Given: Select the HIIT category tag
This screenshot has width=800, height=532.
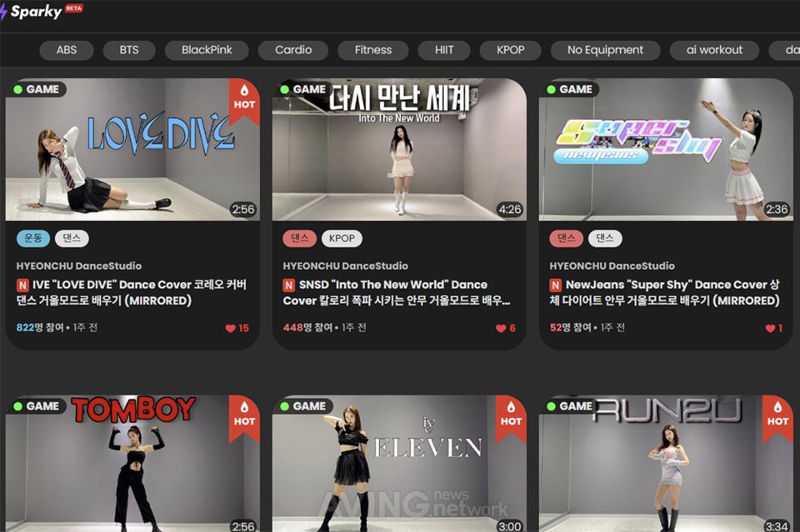Looking at the screenshot, I should (444, 50).
